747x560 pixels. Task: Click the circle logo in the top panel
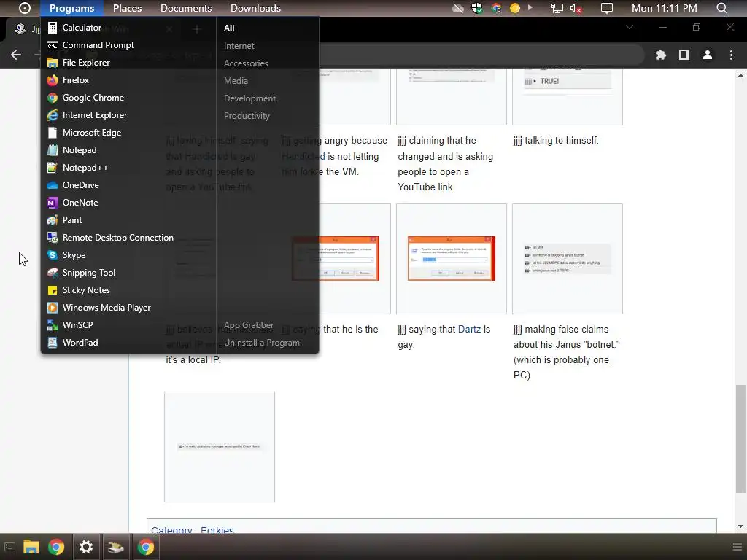pos(25,8)
